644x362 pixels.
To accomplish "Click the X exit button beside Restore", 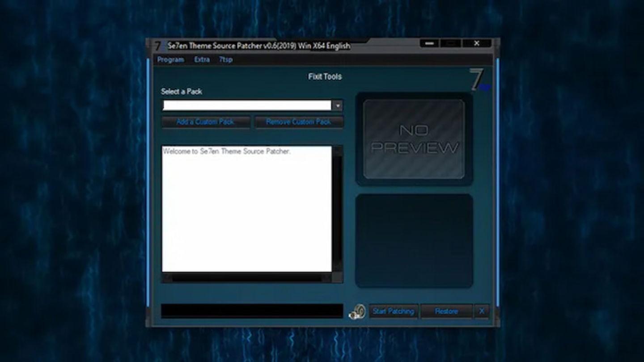I will [x=482, y=311].
